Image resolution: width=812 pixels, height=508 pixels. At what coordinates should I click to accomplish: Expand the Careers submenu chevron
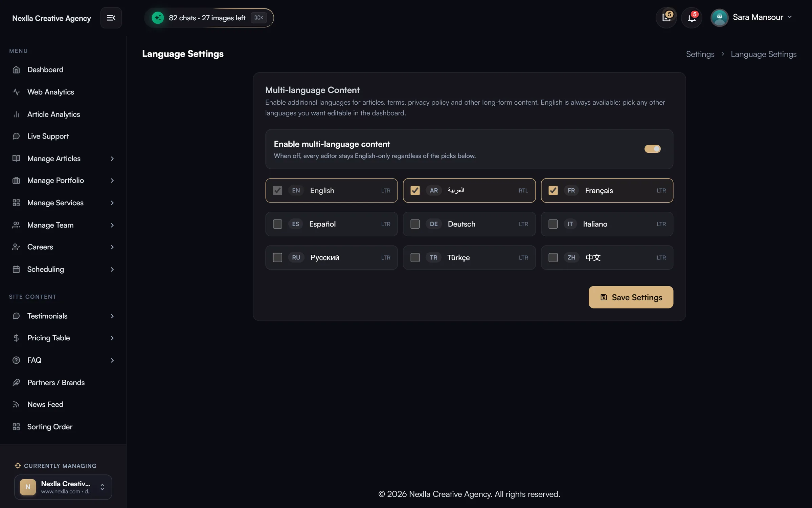112,247
